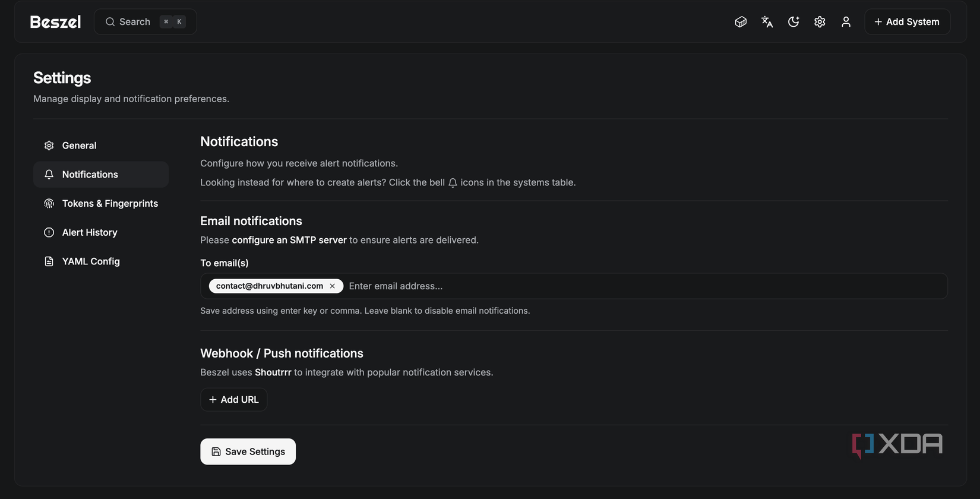
Task: Open the Alert History section
Action: (x=90, y=232)
